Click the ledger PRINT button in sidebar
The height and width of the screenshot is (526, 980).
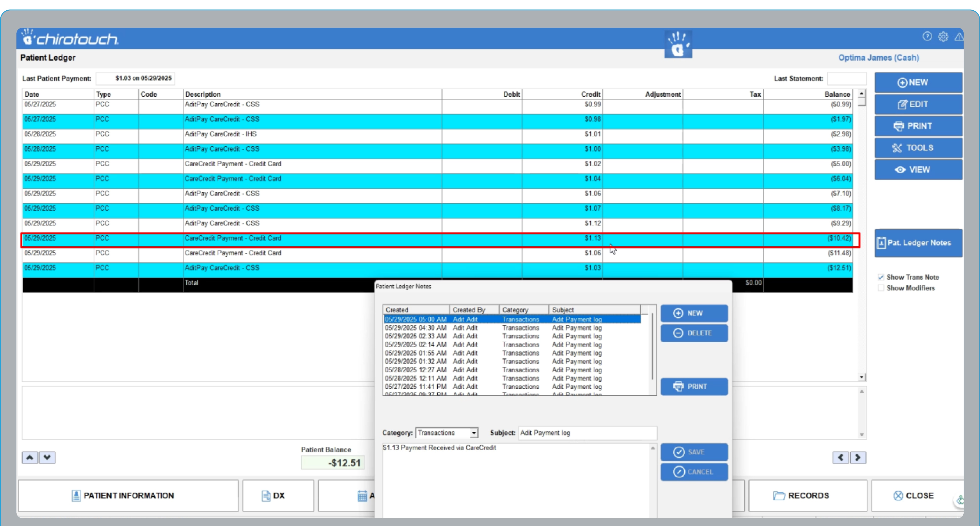point(918,126)
